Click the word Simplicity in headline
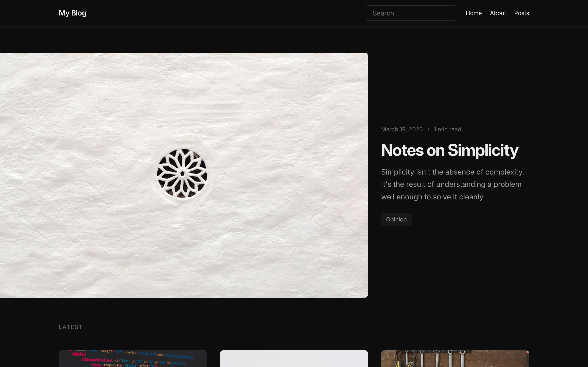This screenshot has height=367, width=588. click(483, 150)
